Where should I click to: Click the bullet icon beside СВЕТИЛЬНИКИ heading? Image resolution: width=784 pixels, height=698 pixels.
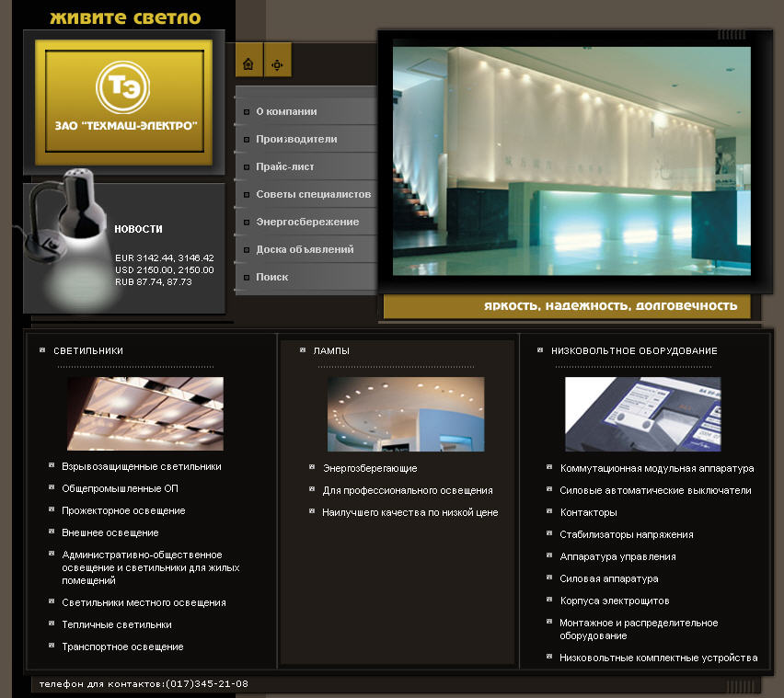click(42, 350)
